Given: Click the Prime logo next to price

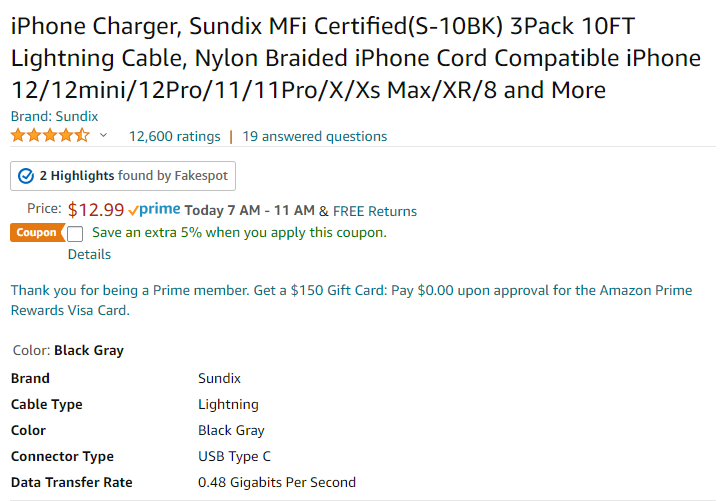Looking at the screenshot, I should 155,210.
